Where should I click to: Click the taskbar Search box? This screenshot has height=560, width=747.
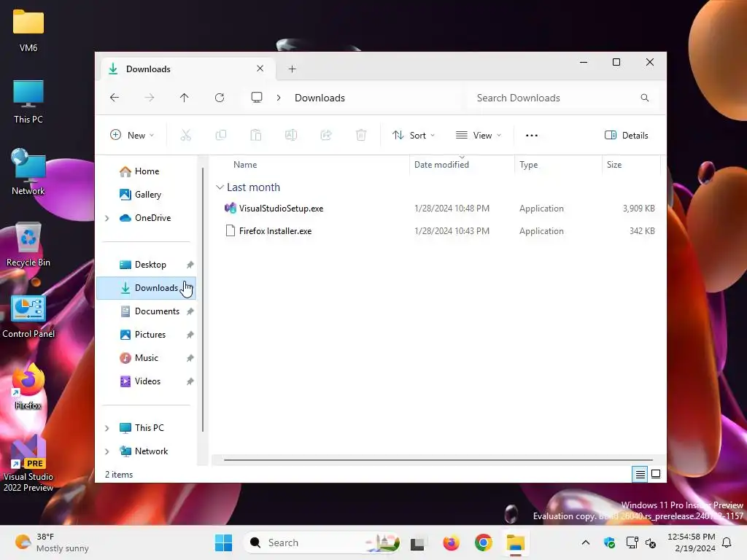[322, 542]
